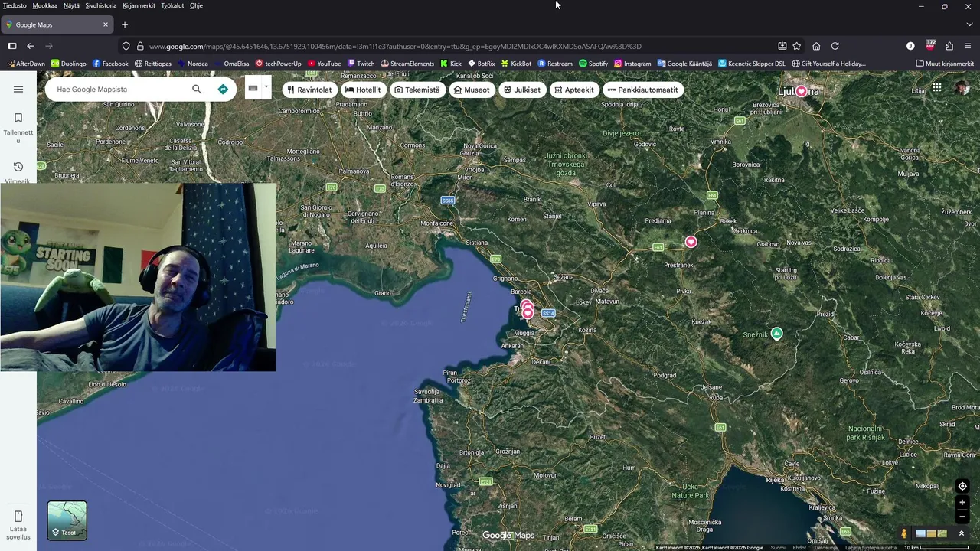
Task: Zoom in with the plus button
Action: tap(962, 503)
